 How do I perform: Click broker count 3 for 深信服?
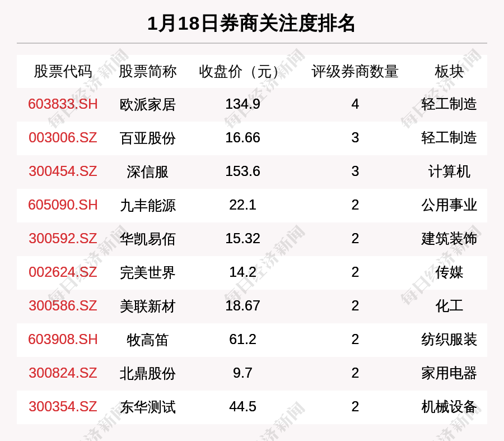(x=355, y=171)
